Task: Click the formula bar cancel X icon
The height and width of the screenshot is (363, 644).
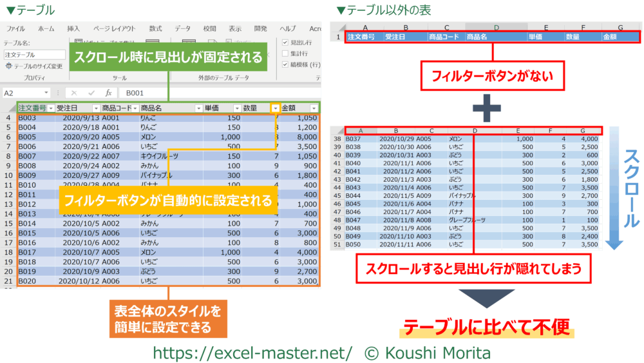Action: pyautogui.click(x=74, y=93)
